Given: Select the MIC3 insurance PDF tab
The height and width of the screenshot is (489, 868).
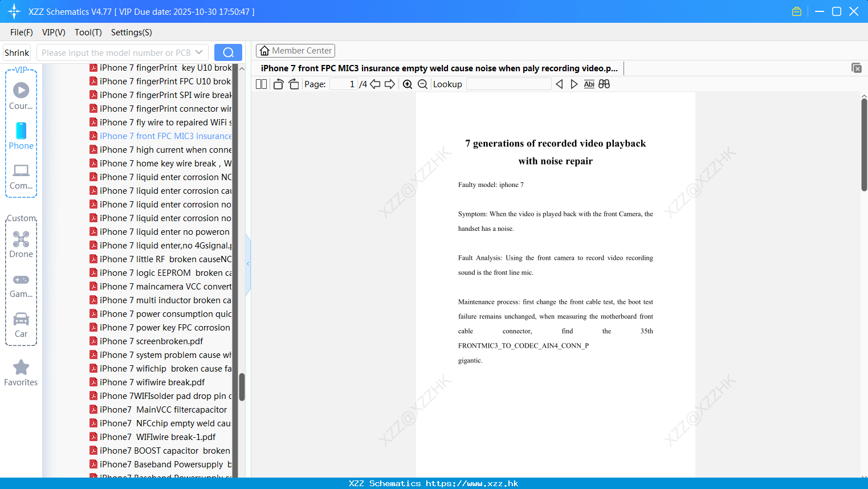Looking at the screenshot, I should (439, 68).
